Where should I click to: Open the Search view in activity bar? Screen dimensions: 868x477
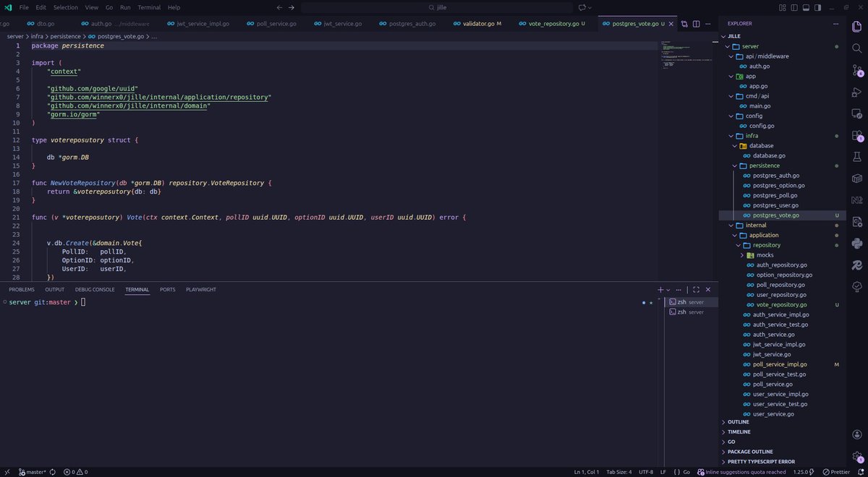(857, 49)
